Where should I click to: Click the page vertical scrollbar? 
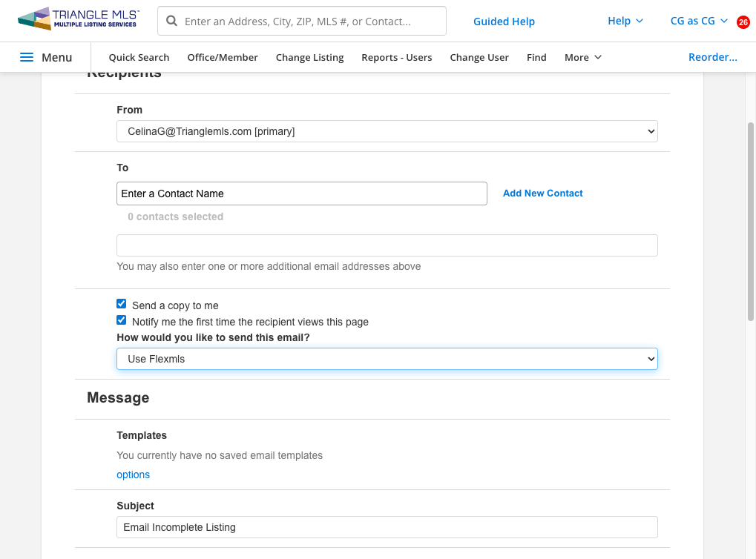[750, 222]
